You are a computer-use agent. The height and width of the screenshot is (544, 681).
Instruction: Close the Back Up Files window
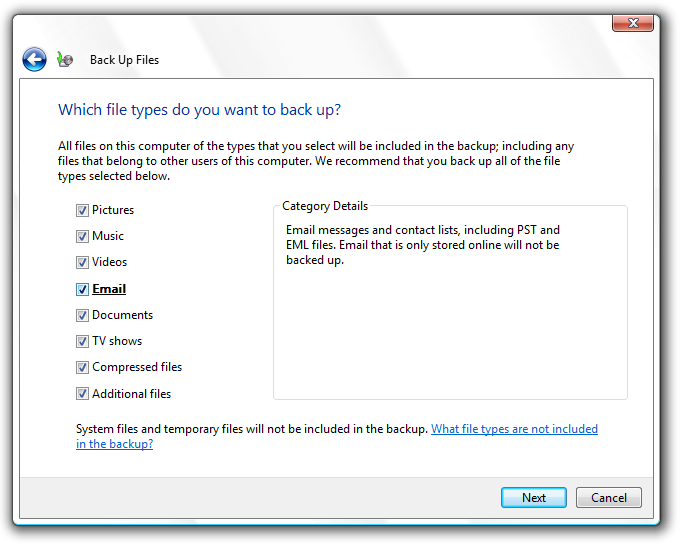(x=633, y=23)
